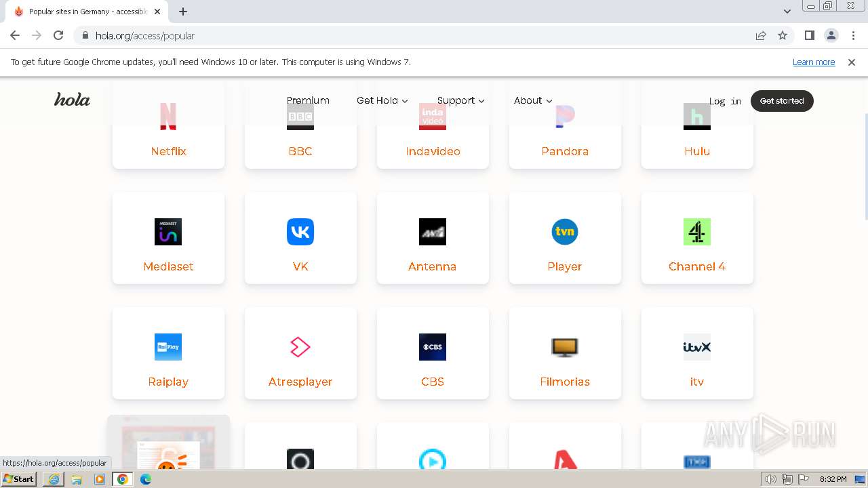Screen dimensions: 868x488
Task: Open the Atresplayer logo icon
Action: click(x=300, y=347)
